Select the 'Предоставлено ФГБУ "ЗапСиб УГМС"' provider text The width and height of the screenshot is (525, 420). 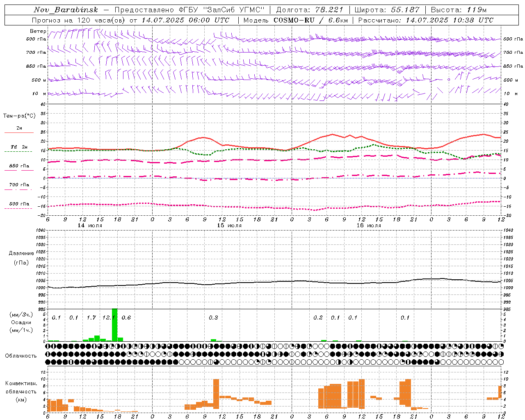[190, 10]
